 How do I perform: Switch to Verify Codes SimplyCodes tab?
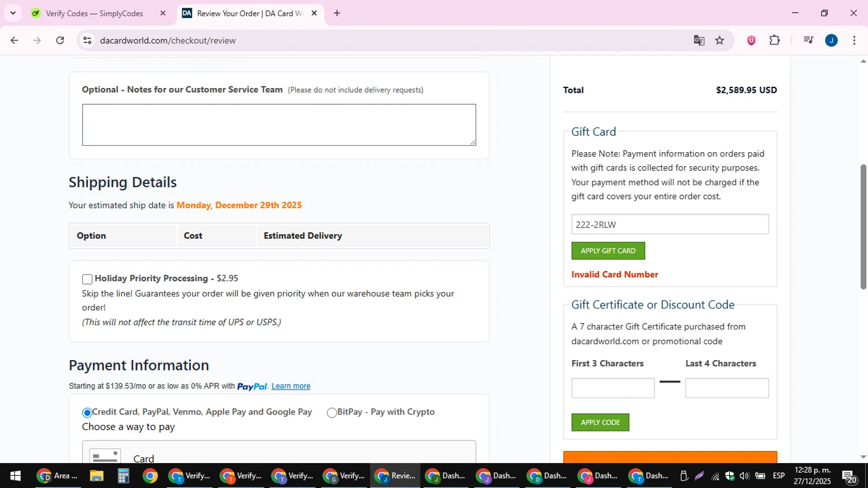tap(94, 13)
